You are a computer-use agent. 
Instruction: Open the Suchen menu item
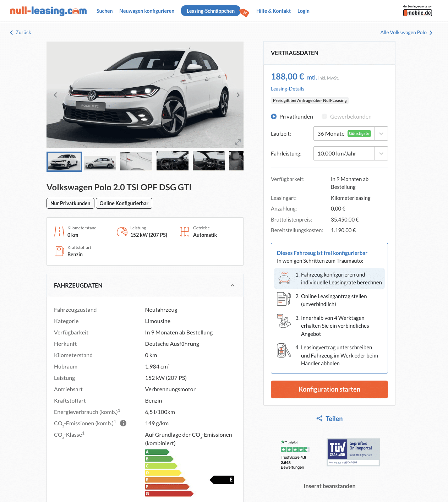(104, 11)
